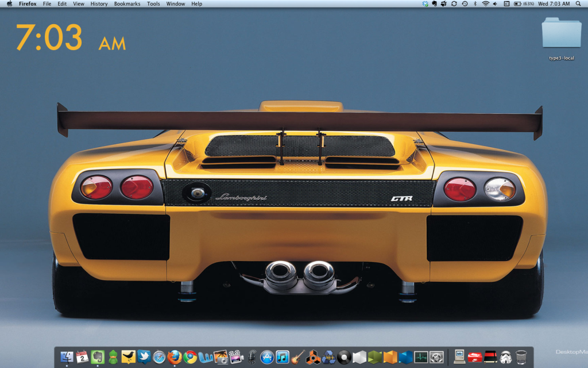Image resolution: width=588 pixels, height=368 pixels.
Task: Open the red Nike shoebox stack in Dock
Action: 475,357
